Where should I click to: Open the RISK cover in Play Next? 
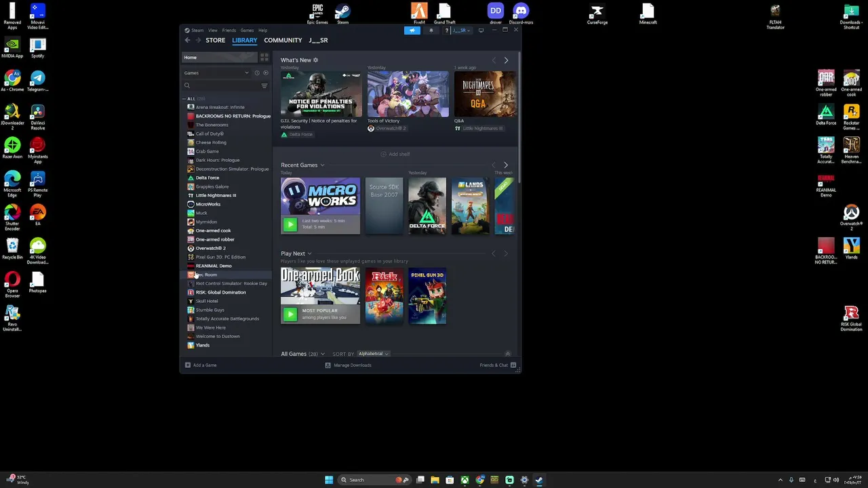(384, 296)
